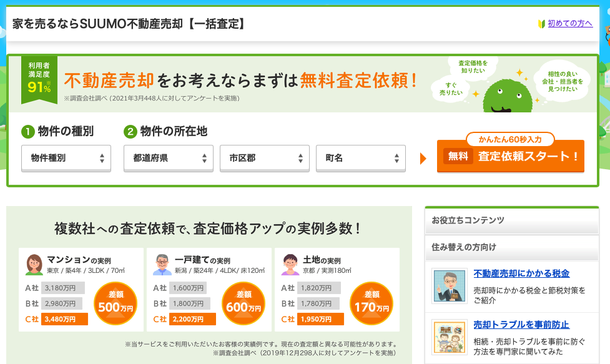Click the green Suumo mascot character
Viewport: 610px width, 364px height.
[508, 96]
